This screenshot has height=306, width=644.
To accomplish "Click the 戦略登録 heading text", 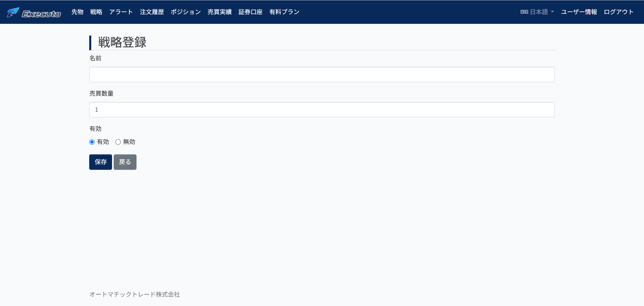I will pyautogui.click(x=122, y=42).
